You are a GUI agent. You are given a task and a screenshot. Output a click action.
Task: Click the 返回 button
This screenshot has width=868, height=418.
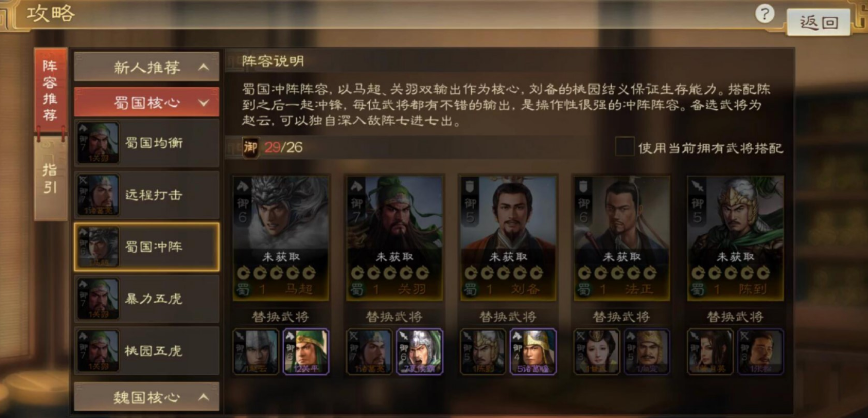pos(818,22)
